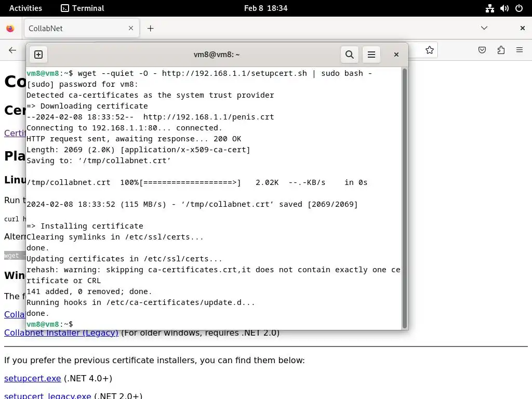Click the '=> Downloading certificate' line
The width and height of the screenshot is (532, 399).
click(87, 106)
